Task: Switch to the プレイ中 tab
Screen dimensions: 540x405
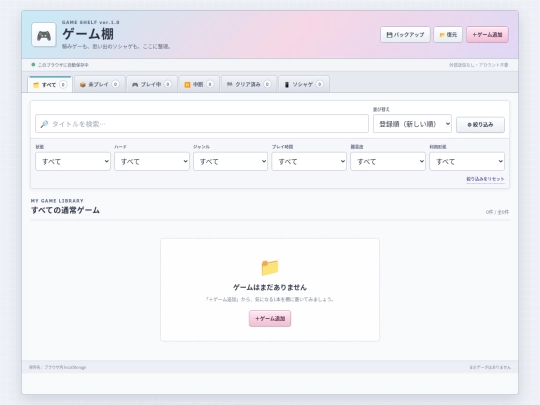Action: click(152, 84)
